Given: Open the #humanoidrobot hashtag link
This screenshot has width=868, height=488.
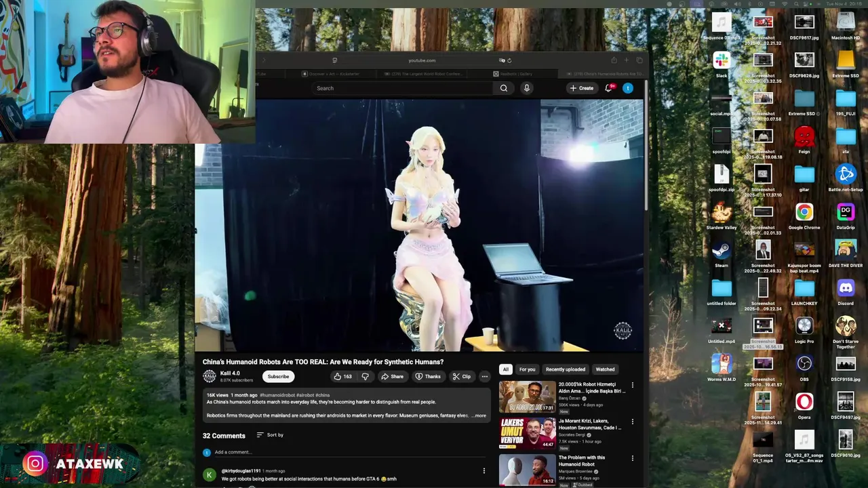Looking at the screenshot, I should point(277,395).
